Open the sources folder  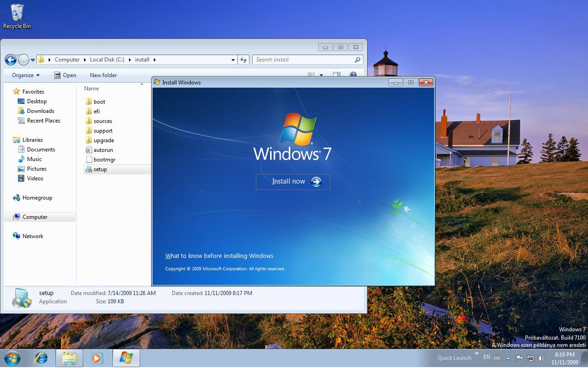tap(102, 121)
